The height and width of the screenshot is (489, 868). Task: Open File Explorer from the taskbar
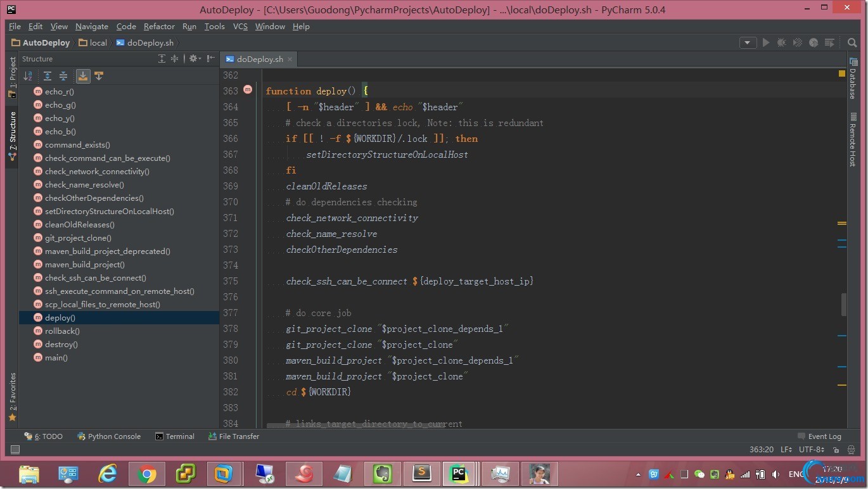point(29,474)
